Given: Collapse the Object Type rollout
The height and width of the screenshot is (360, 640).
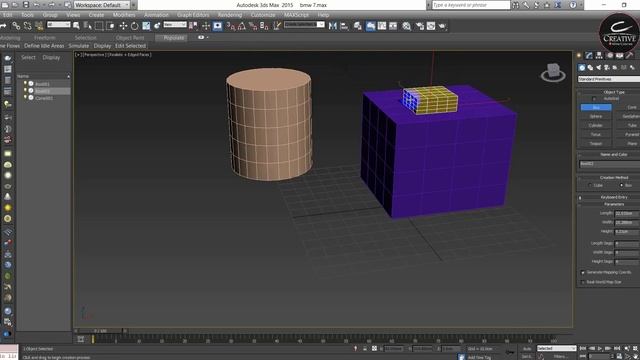Looking at the screenshot, I should 609,92.
